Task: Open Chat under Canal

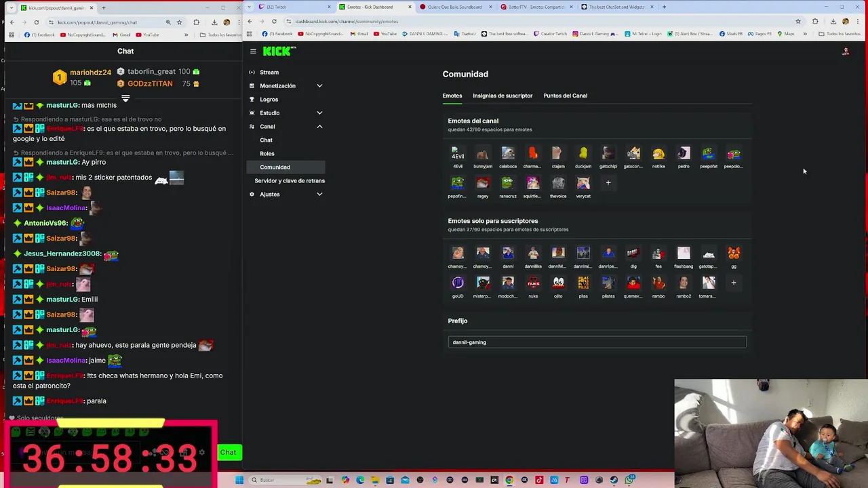Action: [x=267, y=140]
